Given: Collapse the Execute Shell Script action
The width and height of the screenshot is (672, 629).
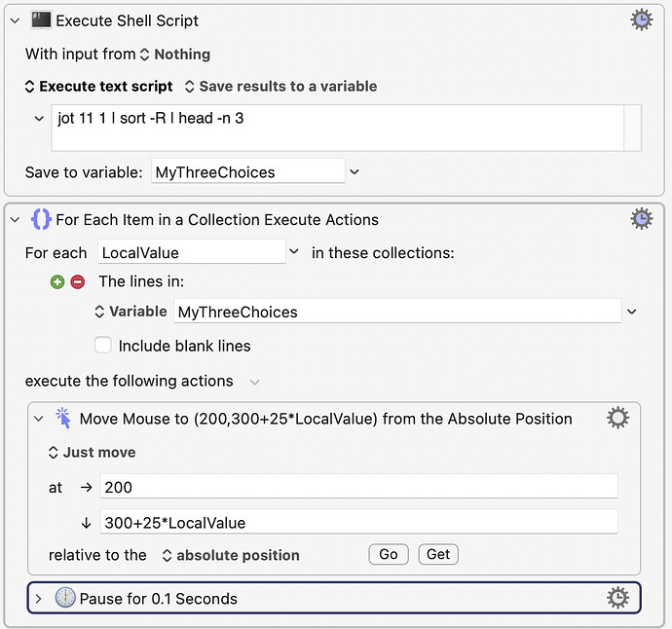Looking at the screenshot, I should point(15,20).
